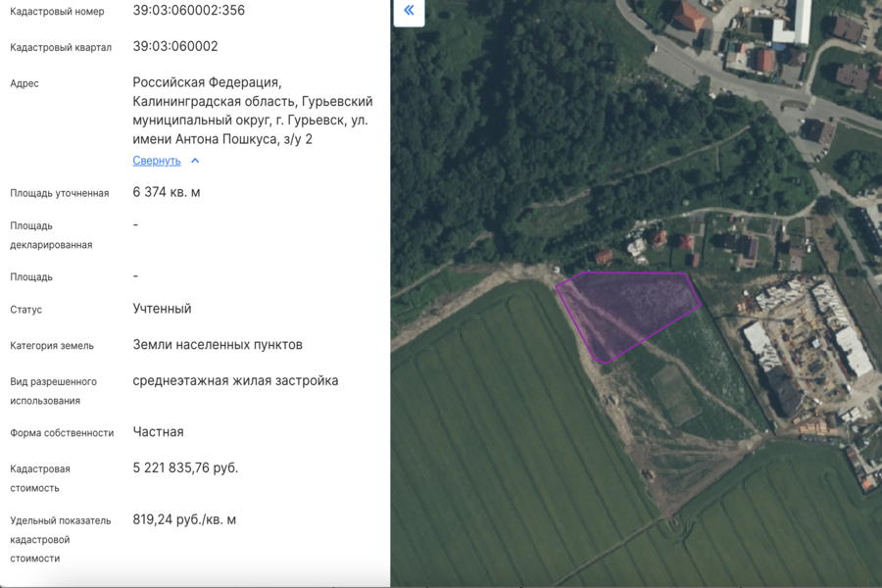
Task: Click the 'Форма собственности' field label
Action: pyautogui.click(x=62, y=433)
